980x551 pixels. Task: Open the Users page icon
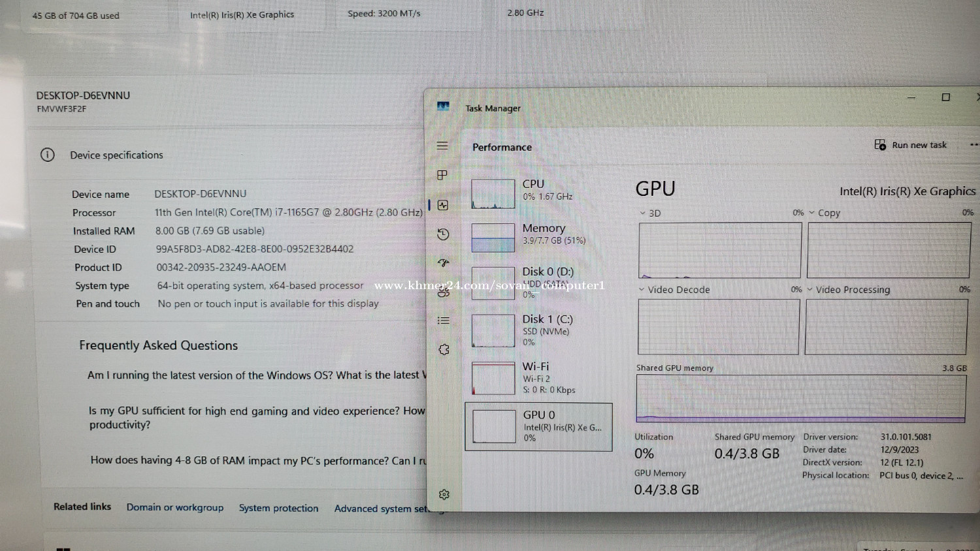(444, 292)
